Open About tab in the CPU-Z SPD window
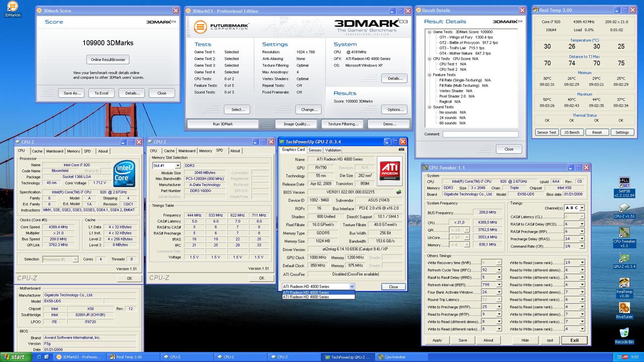644x362 pixels. (x=235, y=151)
